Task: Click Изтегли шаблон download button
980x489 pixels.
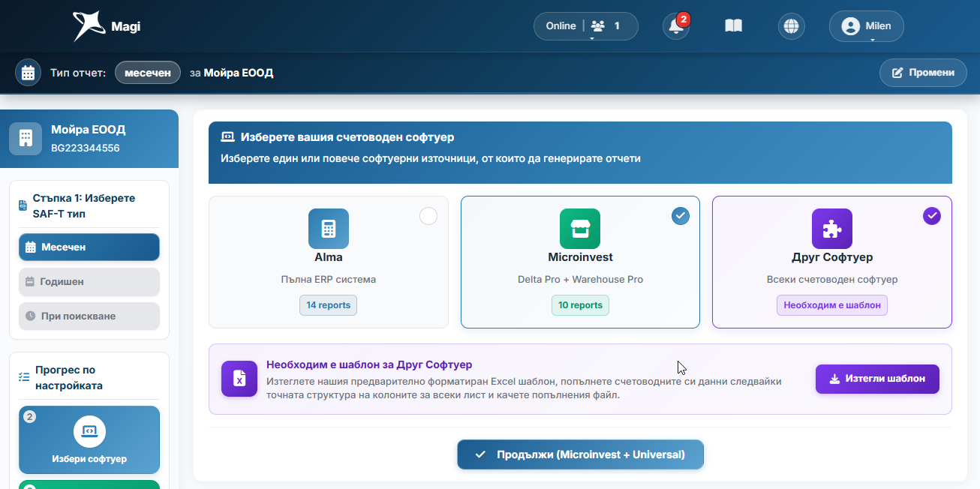Action: pyautogui.click(x=877, y=379)
